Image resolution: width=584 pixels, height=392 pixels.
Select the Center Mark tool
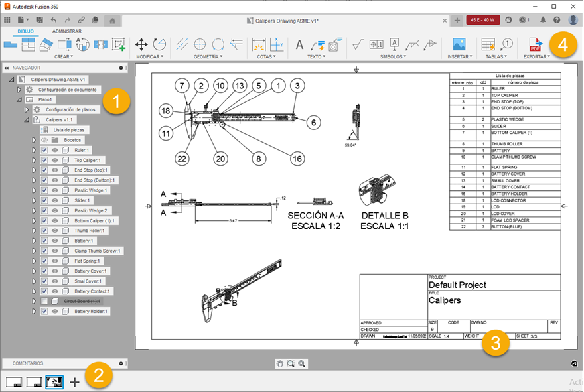click(200, 44)
